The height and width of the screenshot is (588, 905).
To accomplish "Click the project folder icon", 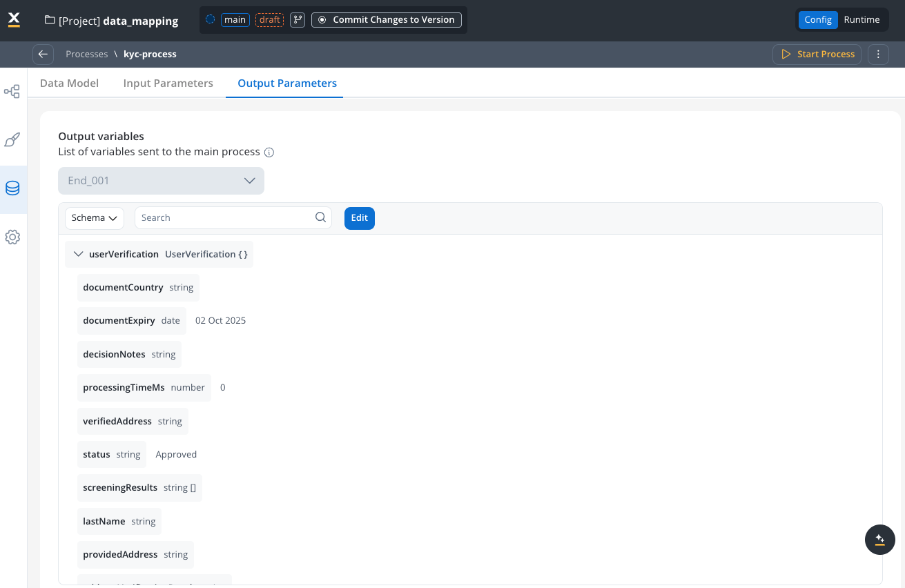I will pyautogui.click(x=50, y=20).
